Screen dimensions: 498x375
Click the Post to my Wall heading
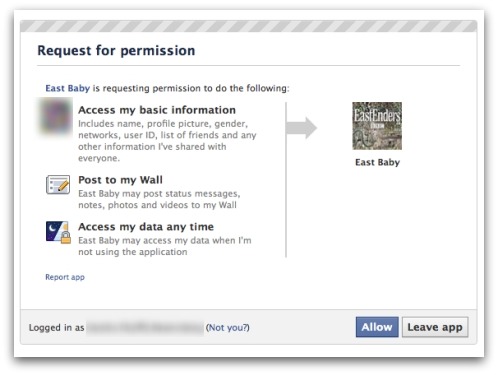pos(120,180)
